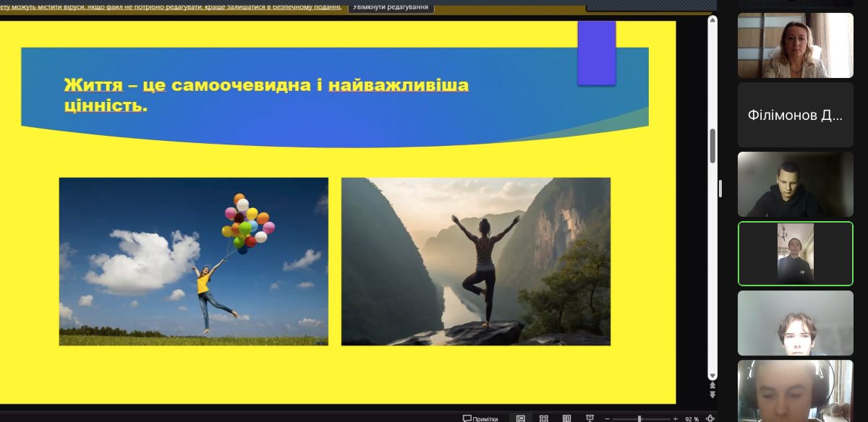
Task: Select the yoga mountain photo on slide
Action: (475, 261)
